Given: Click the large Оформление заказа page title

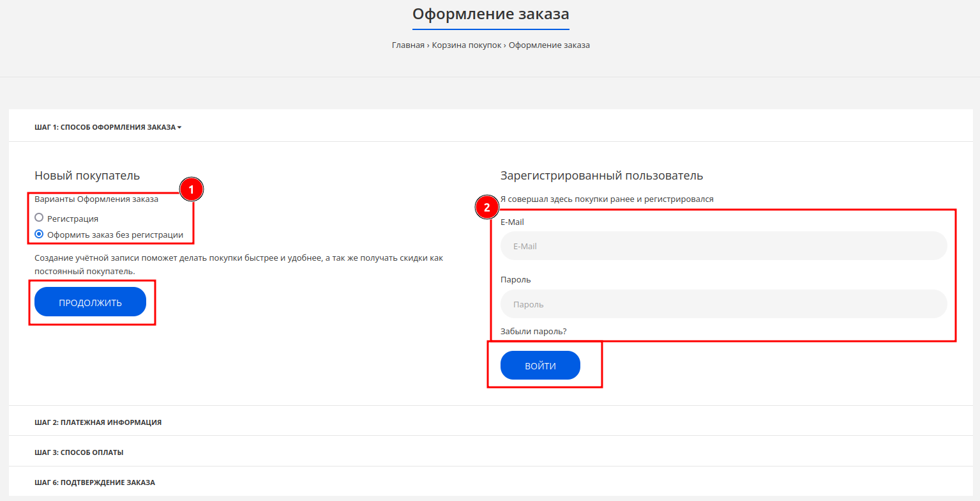Looking at the screenshot, I should tap(490, 14).
